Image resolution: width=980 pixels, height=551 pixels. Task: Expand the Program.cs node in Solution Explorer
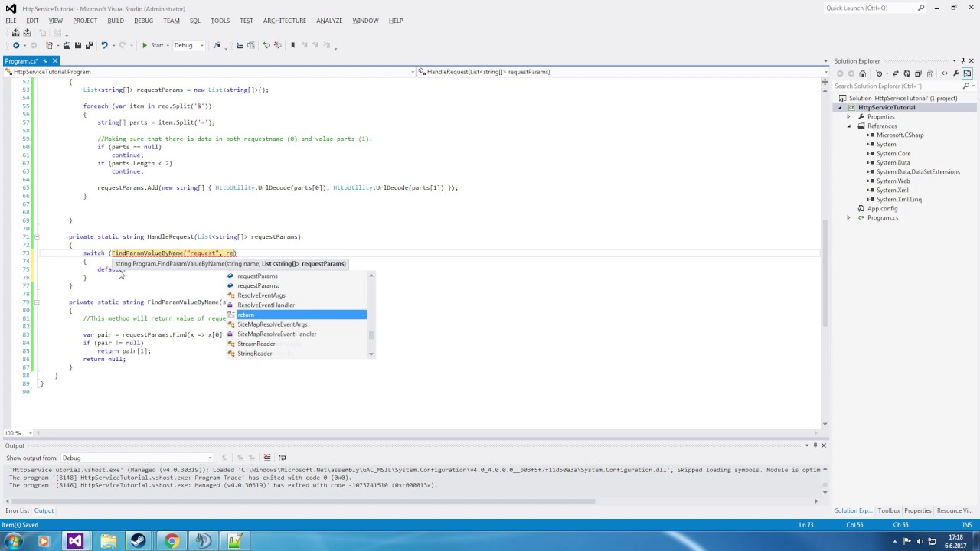[848, 217]
